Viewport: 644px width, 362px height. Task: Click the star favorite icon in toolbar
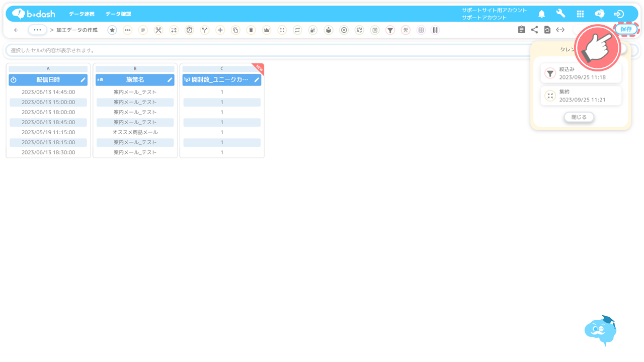(x=112, y=30)
